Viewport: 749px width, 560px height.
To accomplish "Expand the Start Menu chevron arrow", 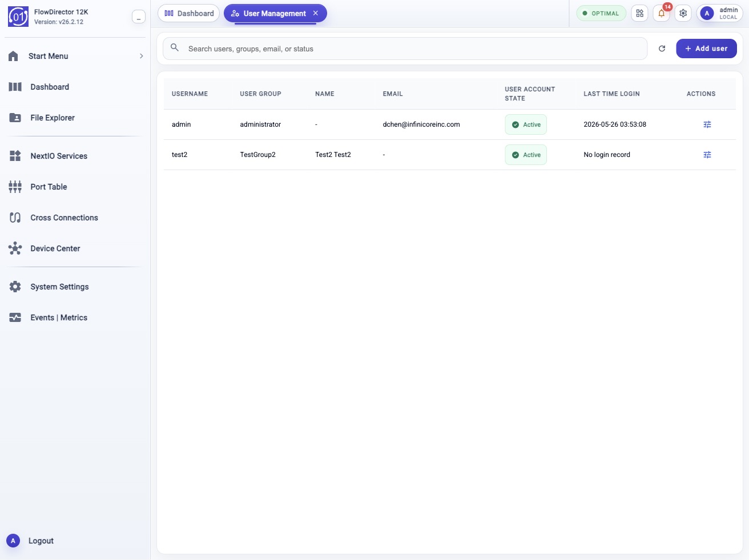I will click(x=141, y=56).
